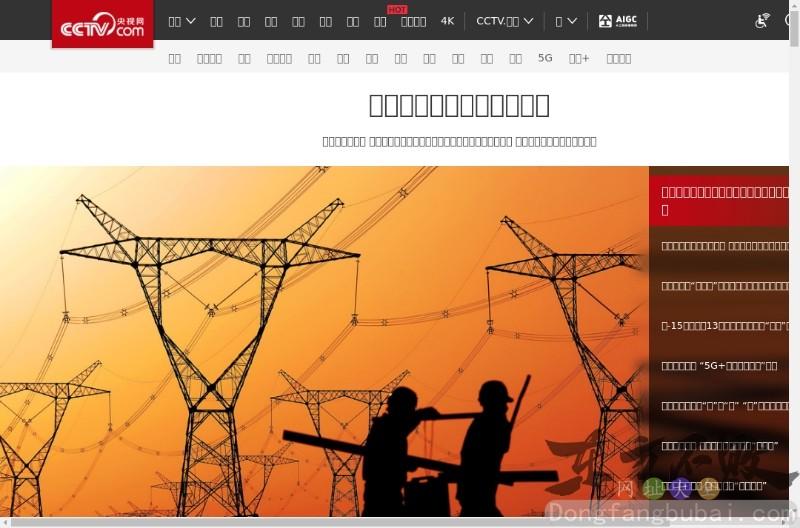Select the 4K menu item
The image size is (800, 528).
click(x=447, y=21)
